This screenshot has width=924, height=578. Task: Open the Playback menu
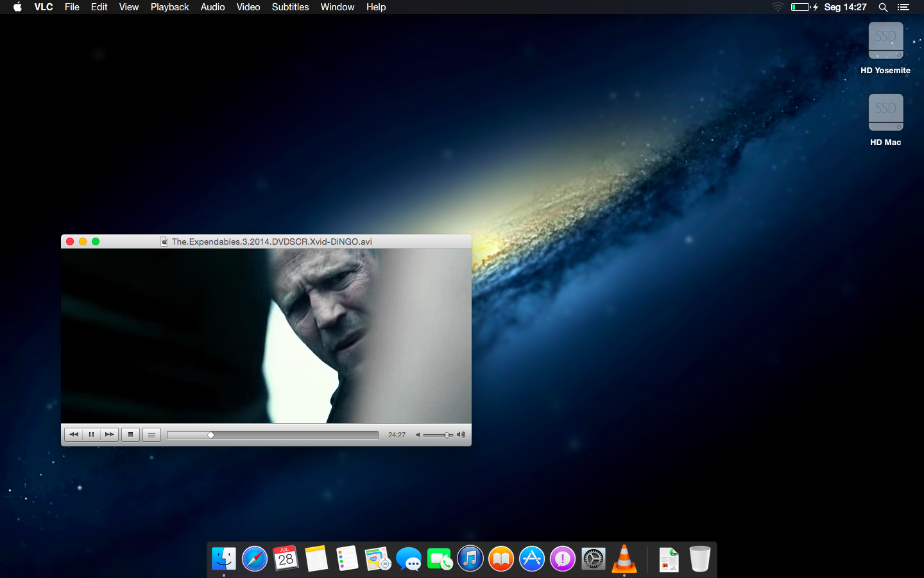tap(169, 7)
